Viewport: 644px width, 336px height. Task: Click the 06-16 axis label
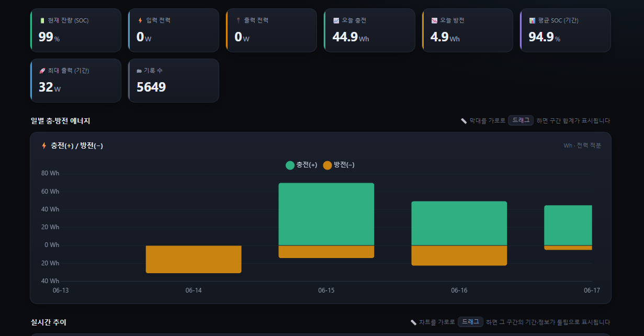[459, 290]
